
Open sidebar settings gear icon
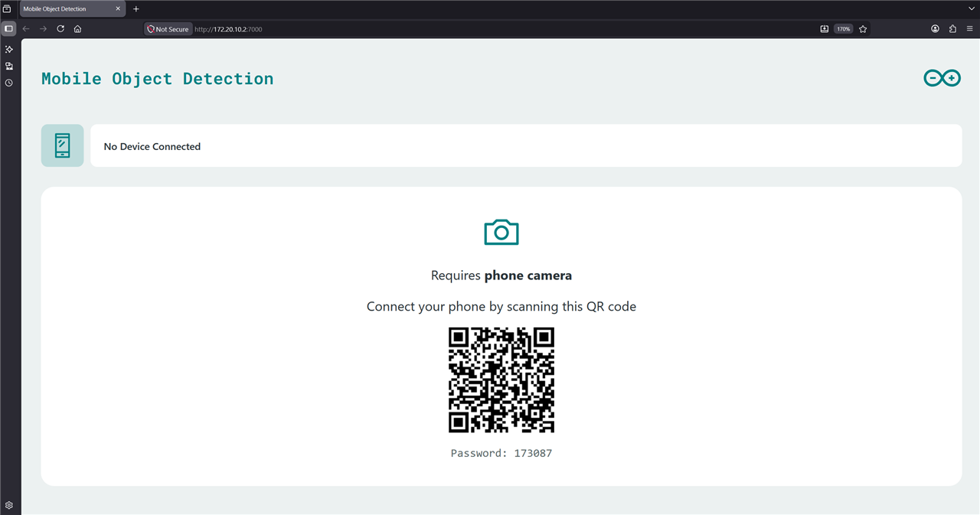9,505
